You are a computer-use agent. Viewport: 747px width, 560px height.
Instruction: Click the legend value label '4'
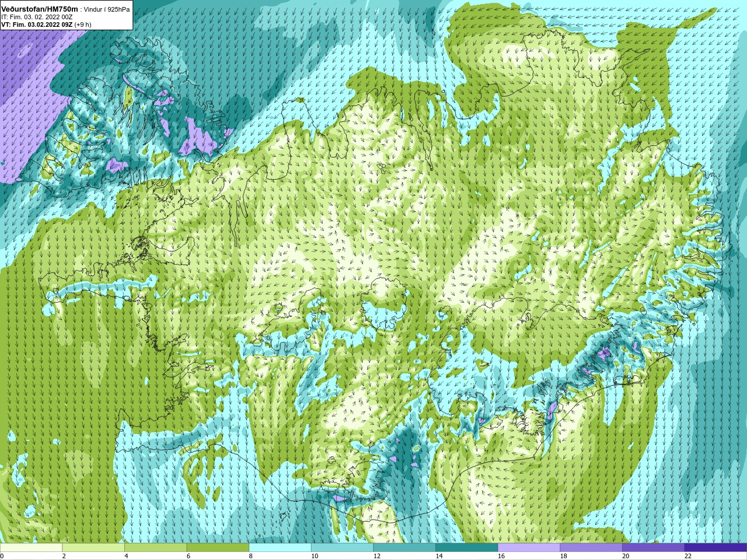126,556
